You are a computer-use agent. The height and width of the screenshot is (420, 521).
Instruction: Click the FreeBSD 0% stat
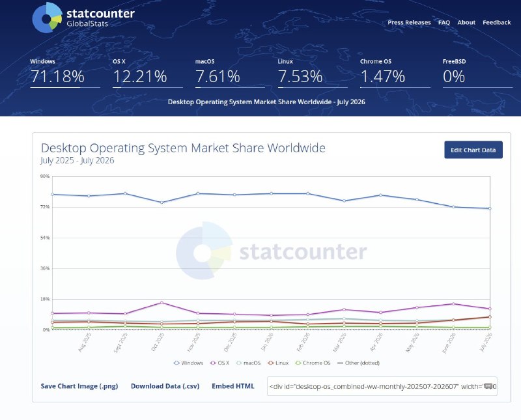(x=477, y=73)
